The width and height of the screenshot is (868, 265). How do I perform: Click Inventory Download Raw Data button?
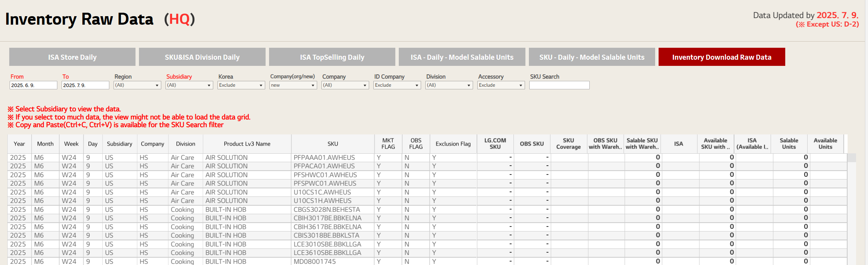(x=722, y=57)
